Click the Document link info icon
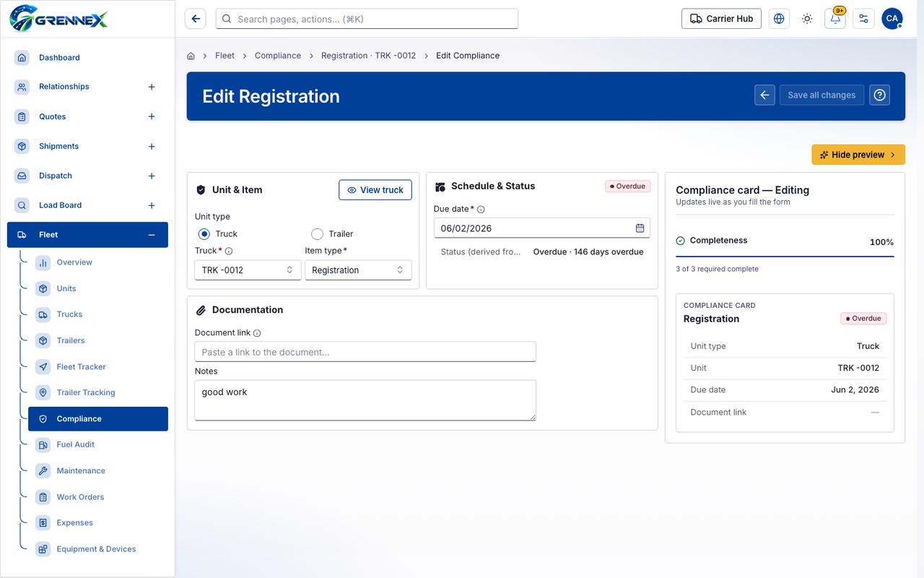 (257, 333)
